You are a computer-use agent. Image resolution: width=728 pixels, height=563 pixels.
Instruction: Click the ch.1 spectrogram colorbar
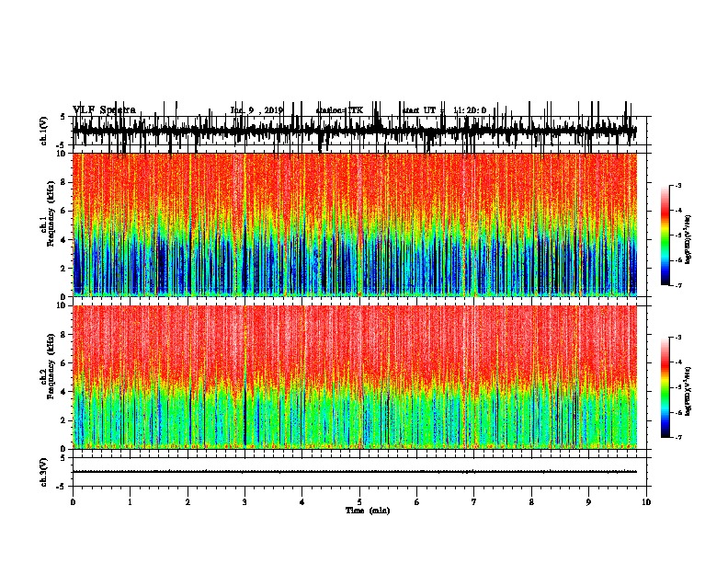665,236
